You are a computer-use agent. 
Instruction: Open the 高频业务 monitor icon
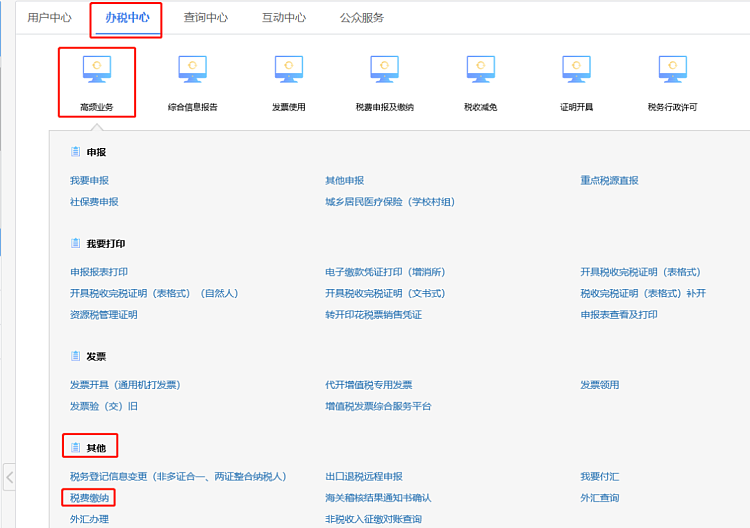click(97, 69)
